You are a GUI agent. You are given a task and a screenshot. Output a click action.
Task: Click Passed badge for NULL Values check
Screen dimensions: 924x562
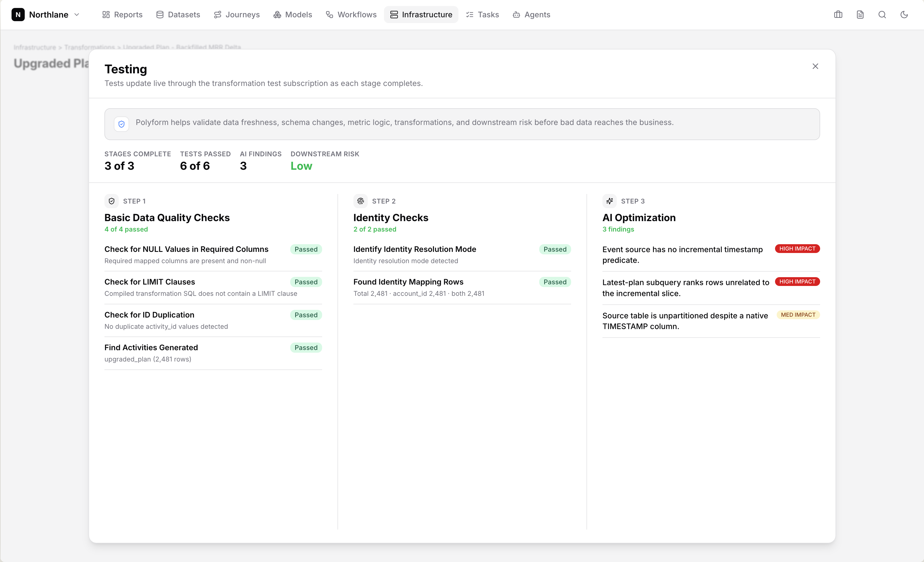pos(306,249)
